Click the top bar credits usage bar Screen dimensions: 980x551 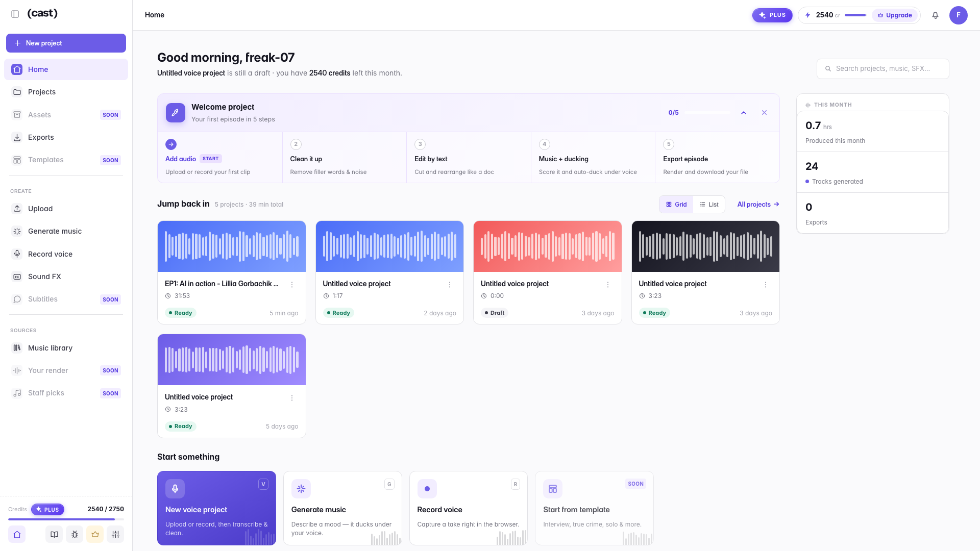(x=855, y=15)
